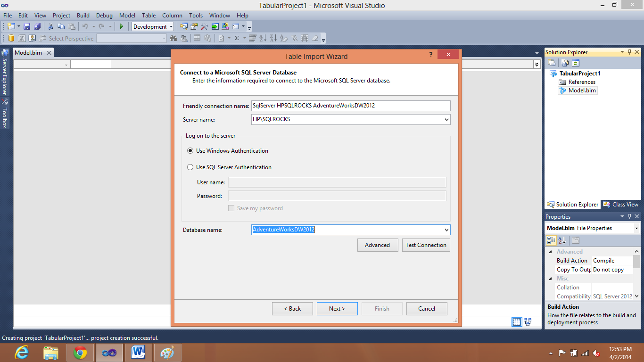Click the Next > button
Viewport: 644px width, 362px height.
pyautogui.click(x=337, y=309)
